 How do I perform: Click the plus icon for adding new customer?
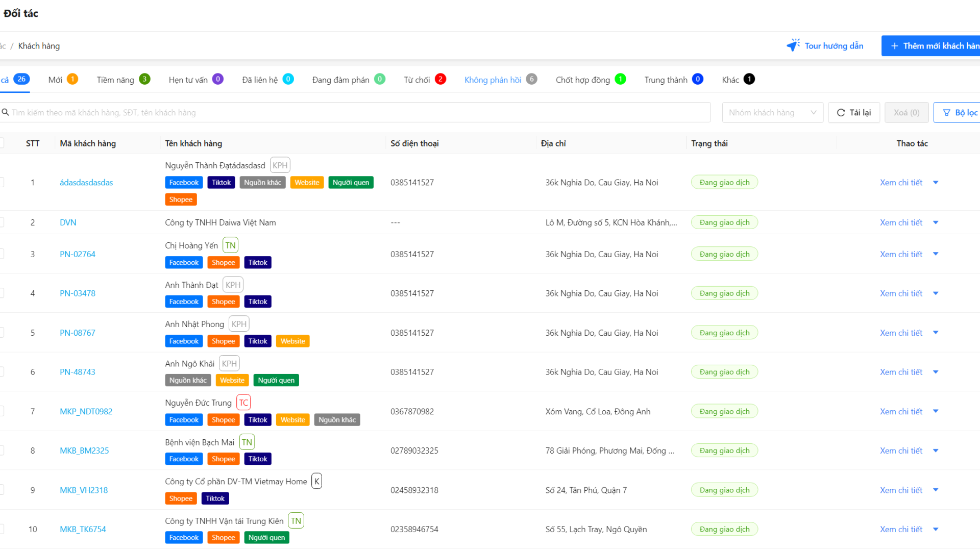point(894,46)
